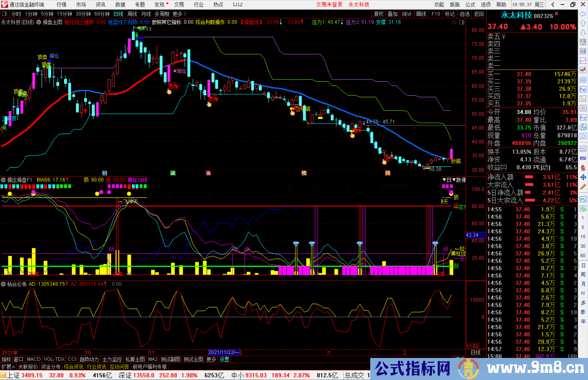
Task: Select the 60分钟 period tab
Action: (102, 14)
